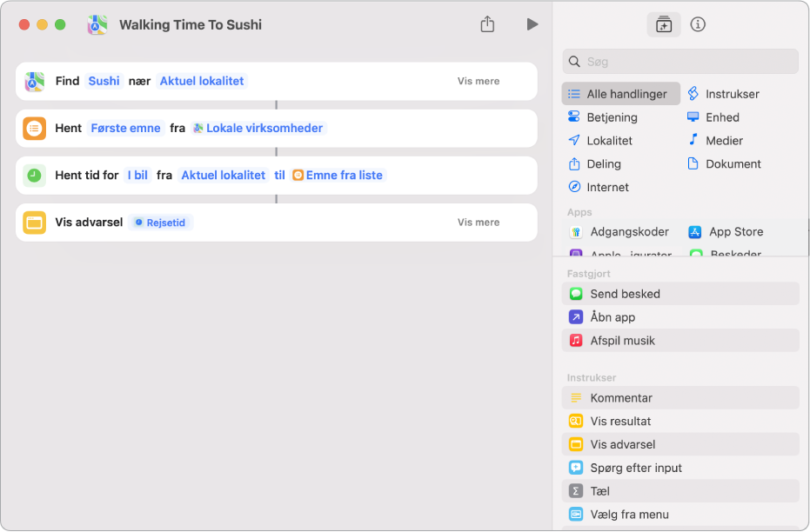
Task: Click the Maps icon beside the shortcut title
Action: tap(97, 24)
